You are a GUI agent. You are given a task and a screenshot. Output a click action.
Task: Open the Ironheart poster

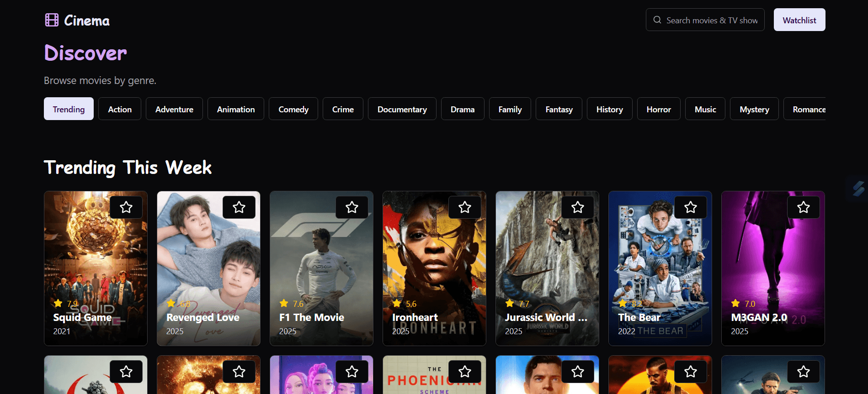(434, 268)
